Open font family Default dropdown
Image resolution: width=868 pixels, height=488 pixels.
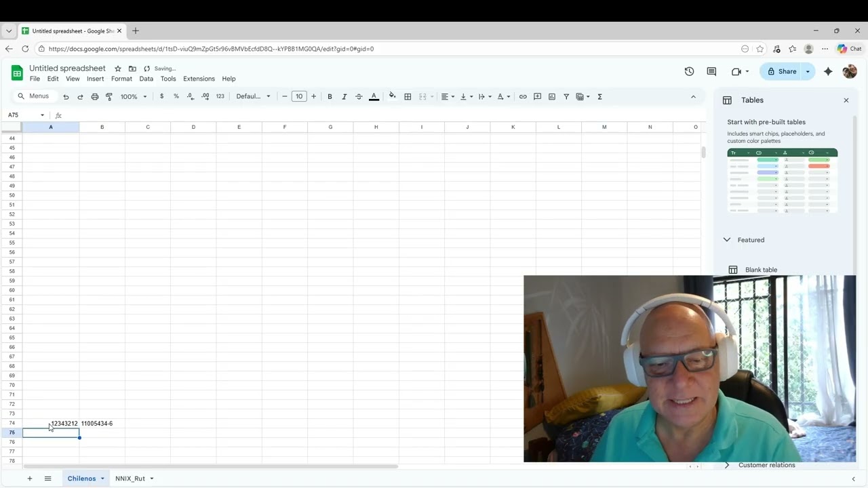click(253, 97)
